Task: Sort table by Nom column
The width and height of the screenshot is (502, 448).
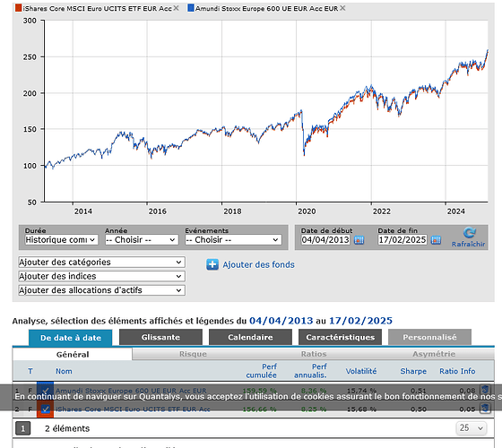Action: 64,371
